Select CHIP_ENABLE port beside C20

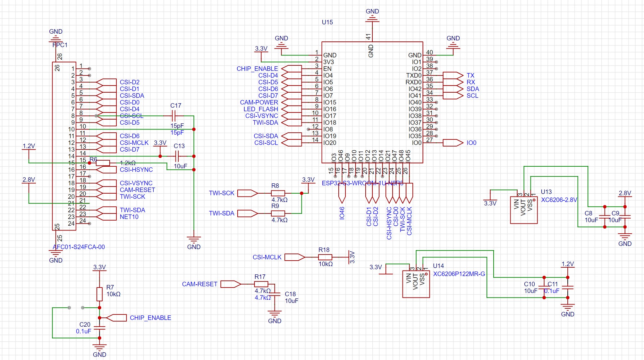[x=116, y=318]
